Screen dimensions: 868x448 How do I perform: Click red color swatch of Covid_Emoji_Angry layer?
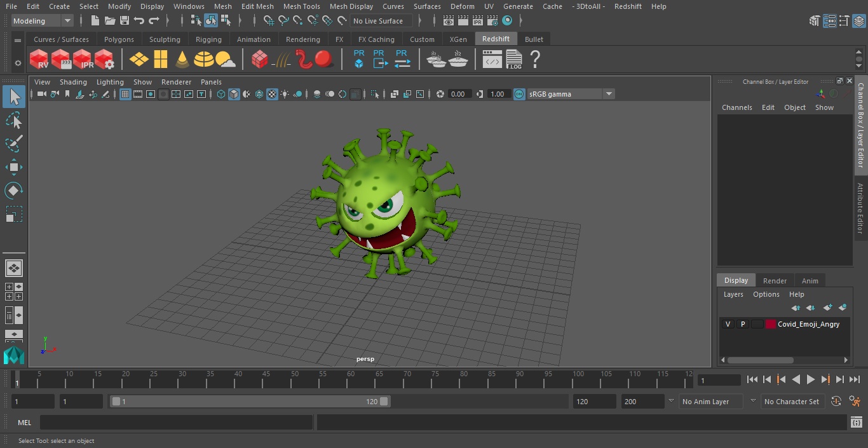pyautogui.click(x=770, y=324)
